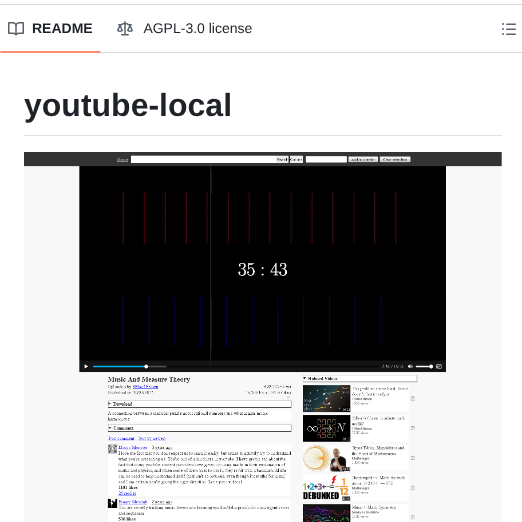
Task: Open the youtube-local screenshot image
Action: point(263,337)
